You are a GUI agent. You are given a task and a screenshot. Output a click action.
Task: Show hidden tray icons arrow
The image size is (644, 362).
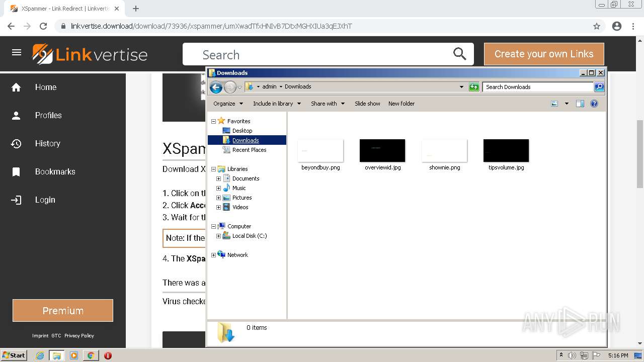coord(561,355)
